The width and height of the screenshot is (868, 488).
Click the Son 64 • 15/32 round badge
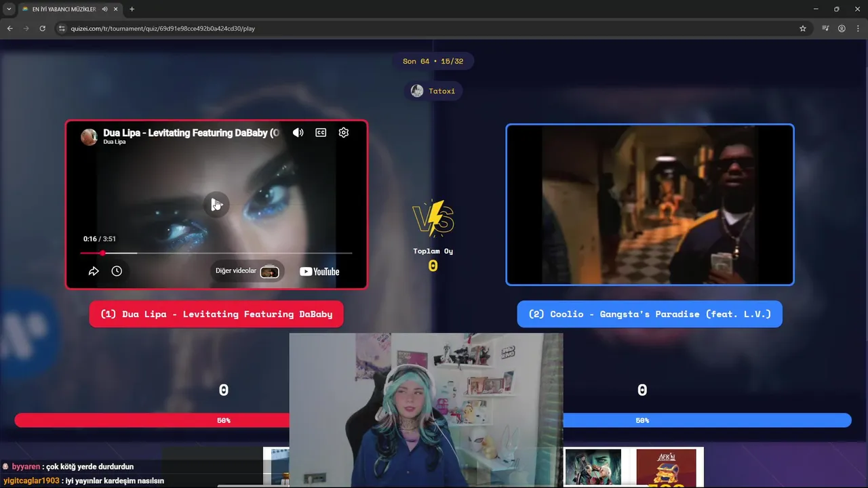click(433, 61)
